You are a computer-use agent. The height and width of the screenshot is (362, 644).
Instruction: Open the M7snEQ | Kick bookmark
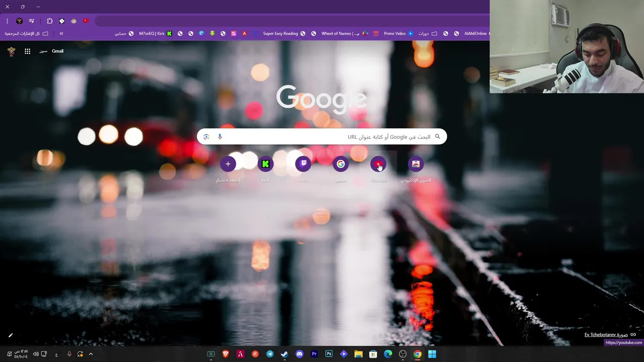click(x=155, y=34)
